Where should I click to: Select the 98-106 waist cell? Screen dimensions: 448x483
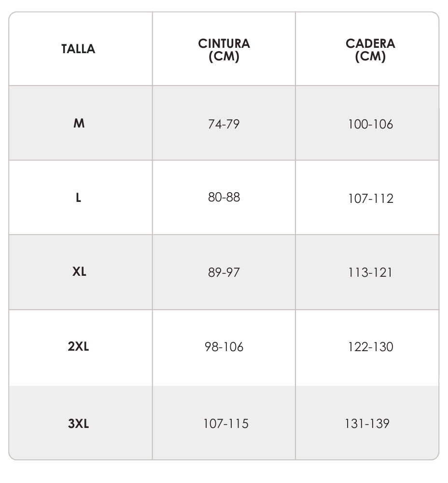tap(224, 347)
